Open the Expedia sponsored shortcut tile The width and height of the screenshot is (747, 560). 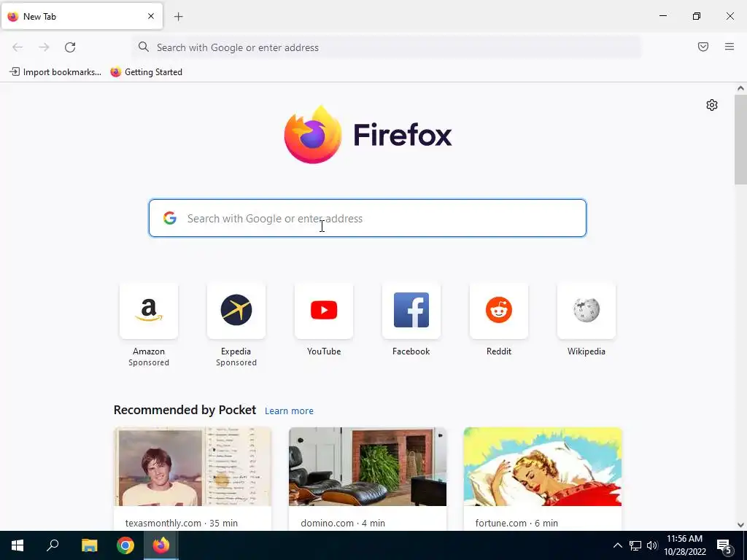coord(236,311)
